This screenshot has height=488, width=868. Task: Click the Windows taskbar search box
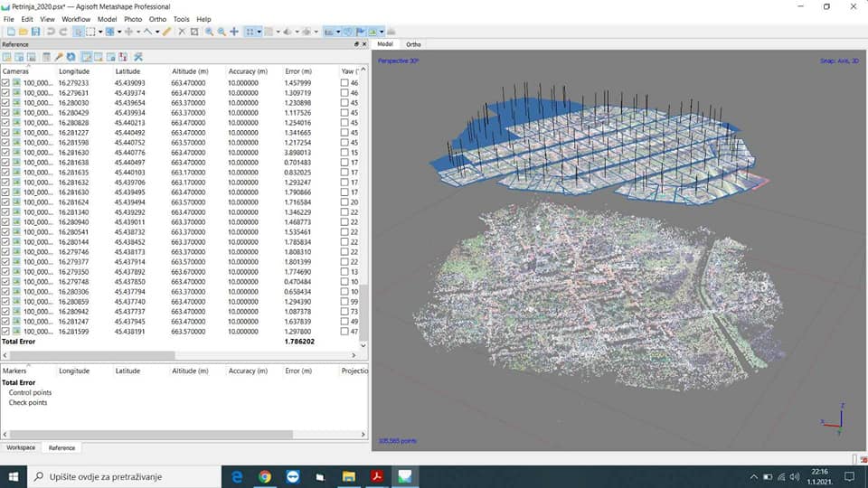click(118, 476)
